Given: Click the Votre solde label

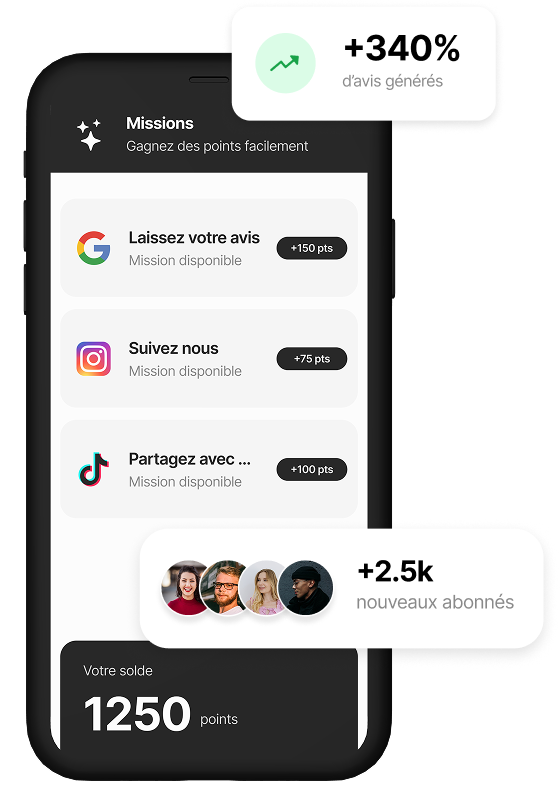Looking at the screenshot, I should [118, 670].
